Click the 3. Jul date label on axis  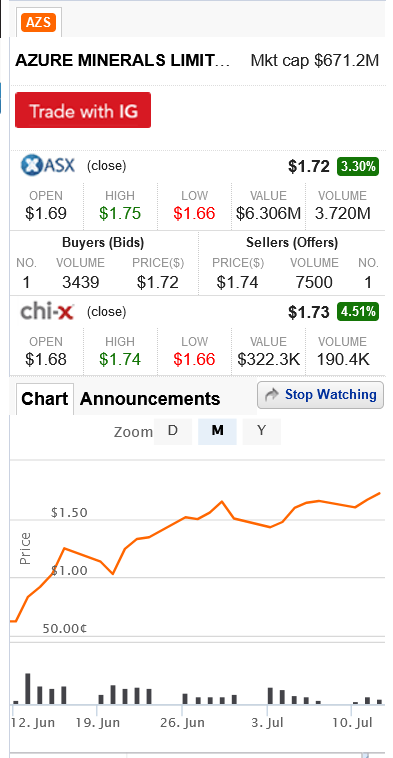click(269, 723)
